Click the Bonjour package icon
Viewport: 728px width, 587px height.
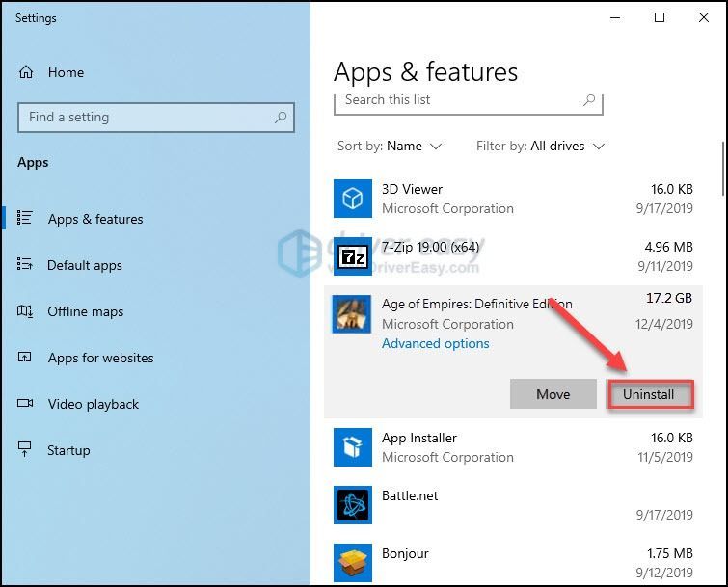coord(353,562)
